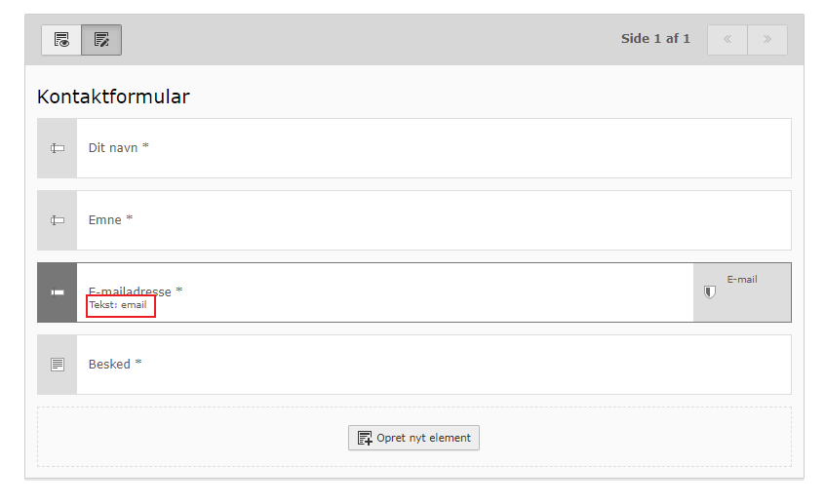Click the selected E-mailadresse field icon
Viewport: 825px width, 504px height.
coord(58,292)
